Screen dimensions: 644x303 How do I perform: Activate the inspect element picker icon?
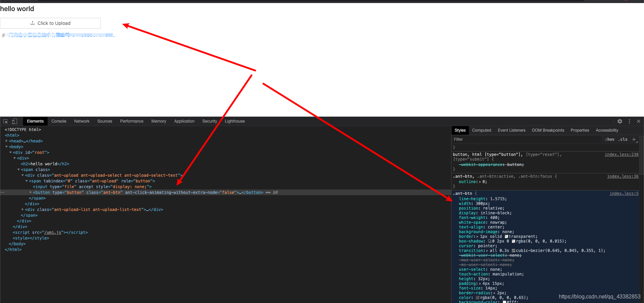pos(6,121)
